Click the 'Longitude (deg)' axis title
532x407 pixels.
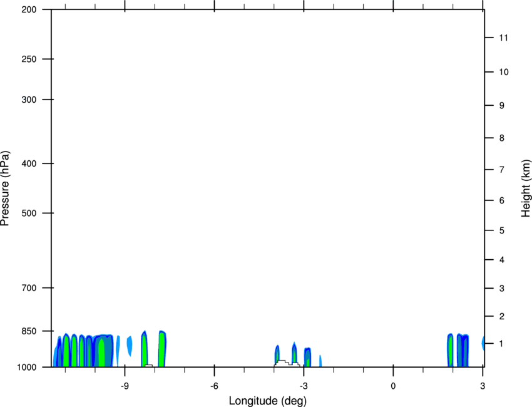[x=268, y=401]
